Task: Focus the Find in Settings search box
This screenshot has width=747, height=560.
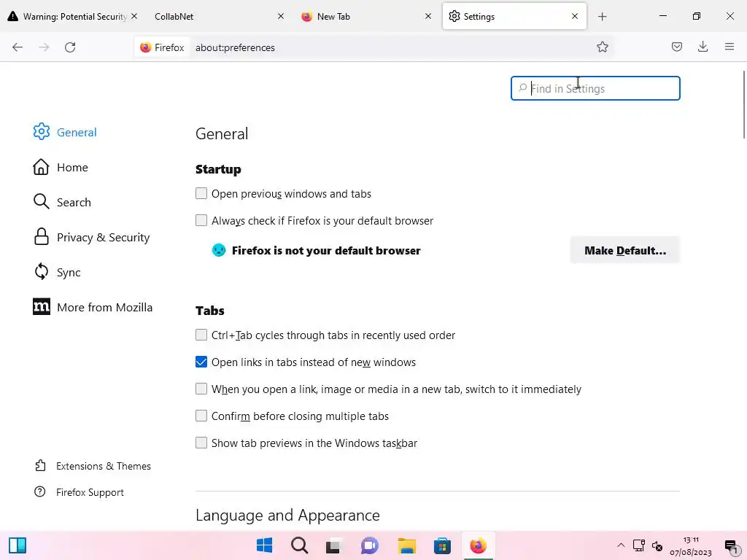Action: [x=595, y=88]
